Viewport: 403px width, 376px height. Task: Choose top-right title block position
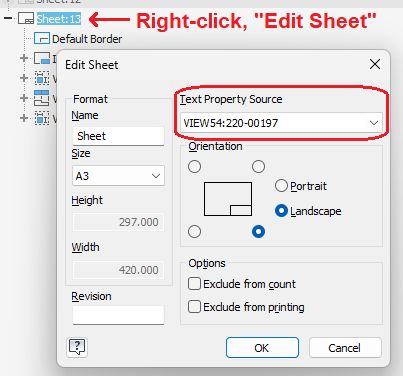258,166
